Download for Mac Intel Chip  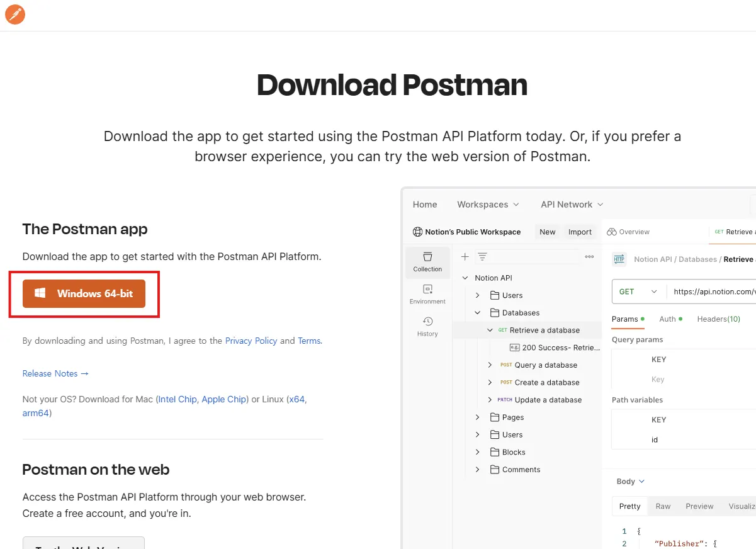[x=178, y=399]
